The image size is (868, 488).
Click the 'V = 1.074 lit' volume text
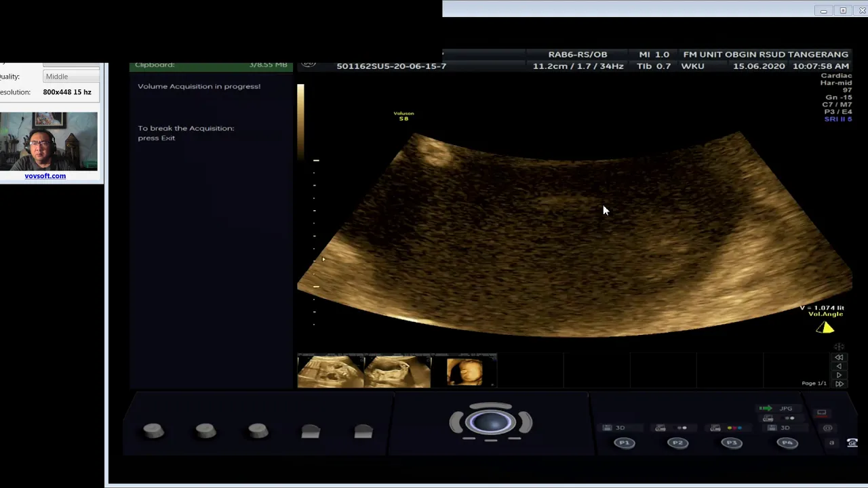[822, 308]
